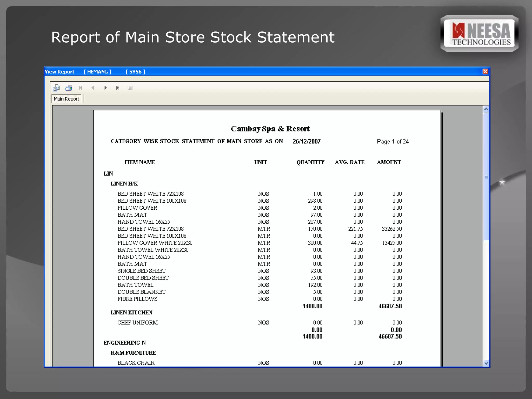This screenshot has height=399, width=532.
Task: Click the ITEM NAME column header
Action: coord(140,162)
